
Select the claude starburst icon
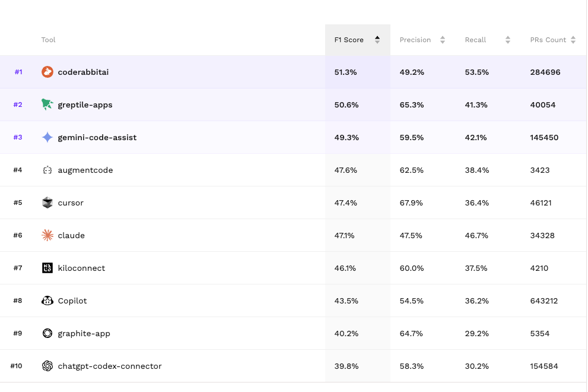tap(47, 235)
